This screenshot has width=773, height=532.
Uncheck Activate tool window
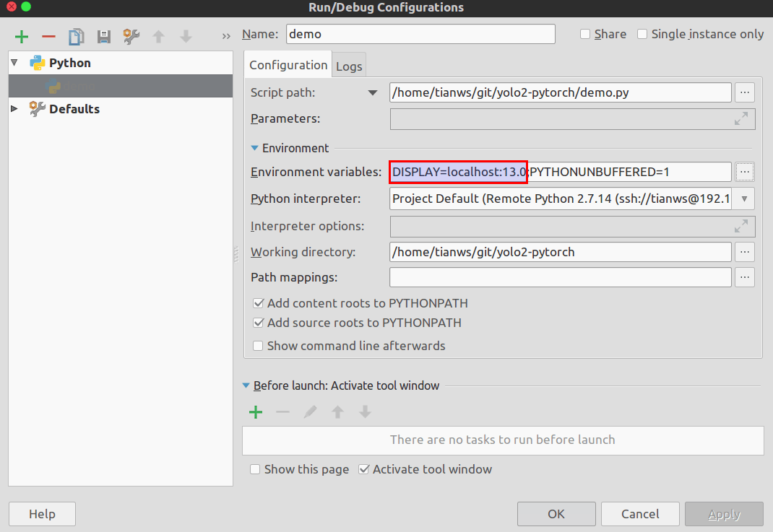click(364, 469)
